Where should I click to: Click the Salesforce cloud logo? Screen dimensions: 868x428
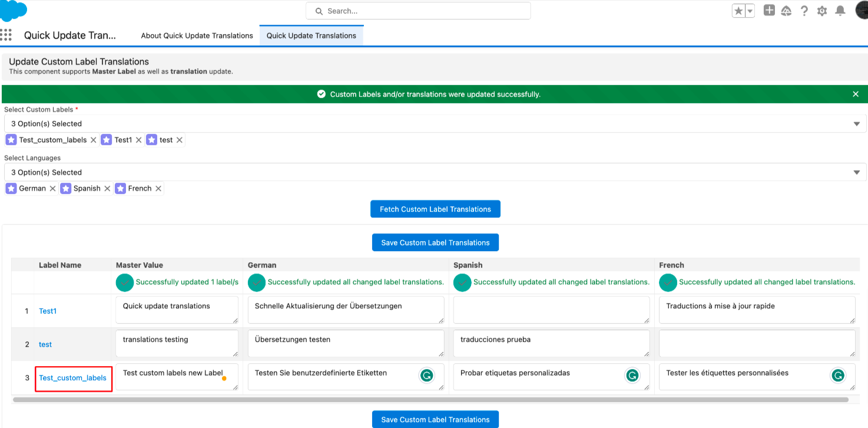click(13, 10)
